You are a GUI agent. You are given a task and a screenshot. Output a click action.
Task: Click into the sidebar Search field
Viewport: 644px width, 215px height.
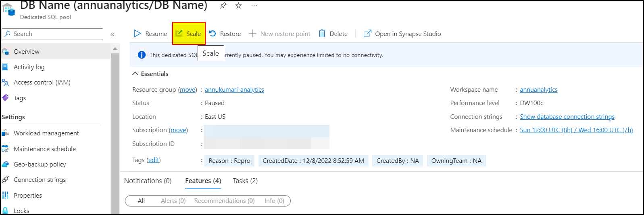[x=52, y=34]
